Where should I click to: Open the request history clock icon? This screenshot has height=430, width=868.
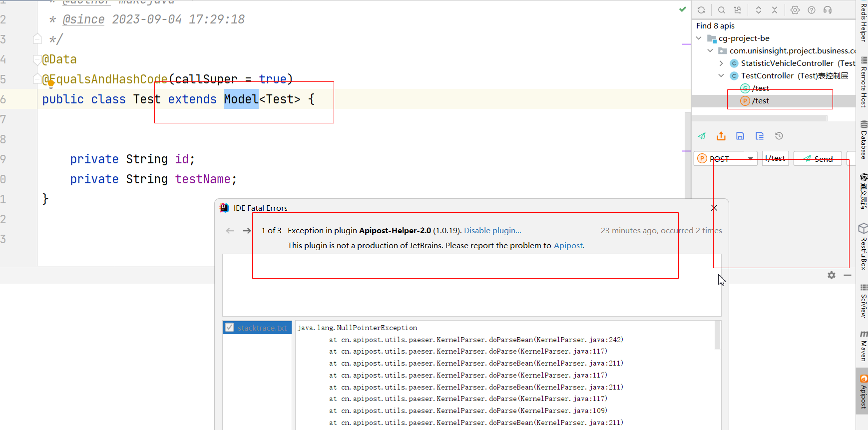tap(779, 136)
